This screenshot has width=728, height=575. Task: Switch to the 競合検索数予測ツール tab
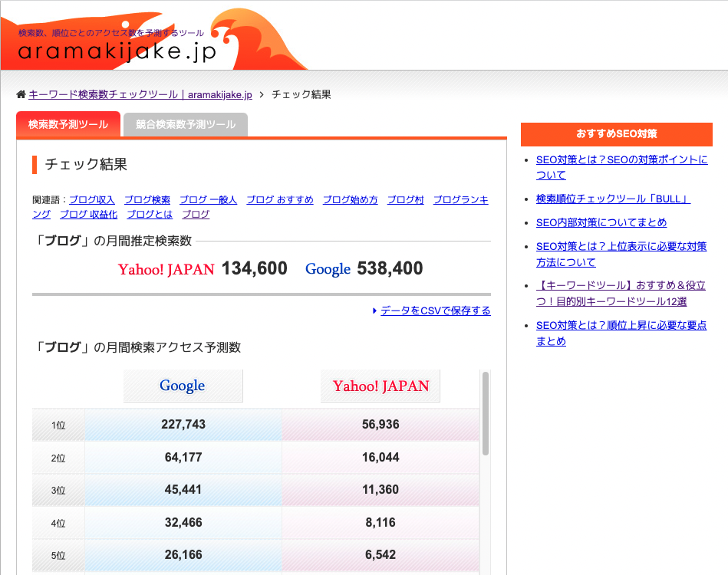click(x=186, y=124)
